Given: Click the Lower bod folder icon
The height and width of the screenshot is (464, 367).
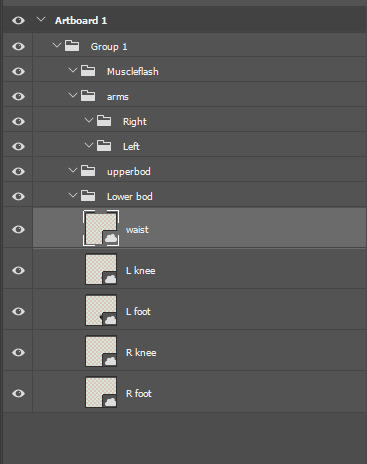Looking at the screenshot, I should point(88,196).
